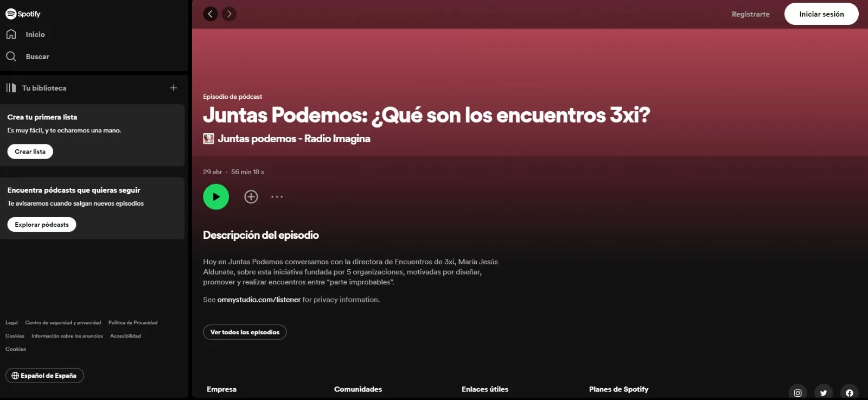Image resolution: width=868 pixels, height=400 pixels.
Task: Click the Juntas podemos show thumbnail
Action: click(x=208, y=138)
